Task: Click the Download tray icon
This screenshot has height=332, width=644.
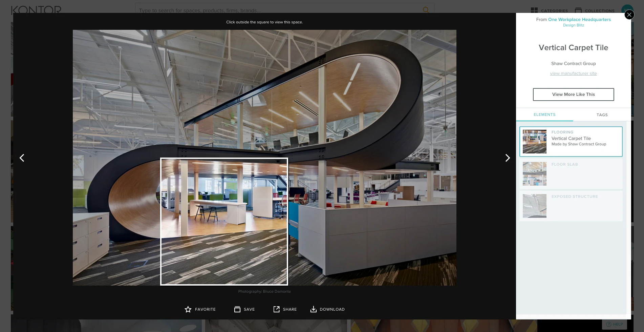Action: [x=314, y=309]
